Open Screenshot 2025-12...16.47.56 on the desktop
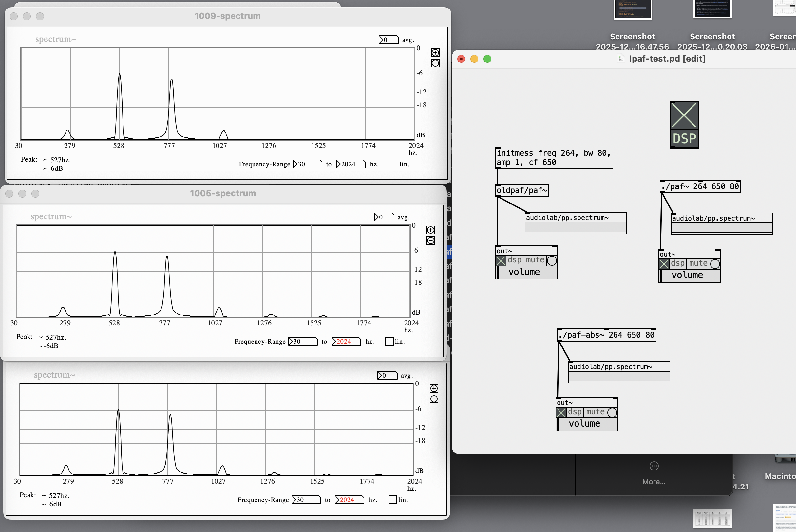Screen dimensions: 796x532 pos(632,10)
